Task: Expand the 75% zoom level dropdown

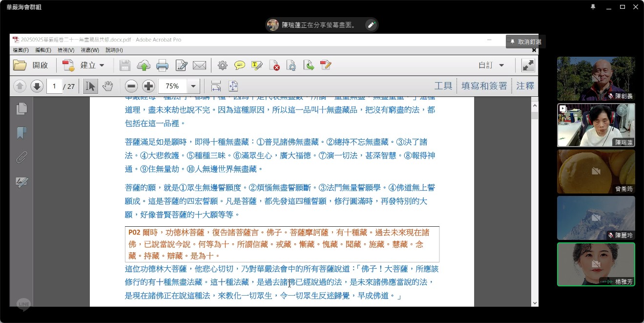Action: tap(193, 86)
